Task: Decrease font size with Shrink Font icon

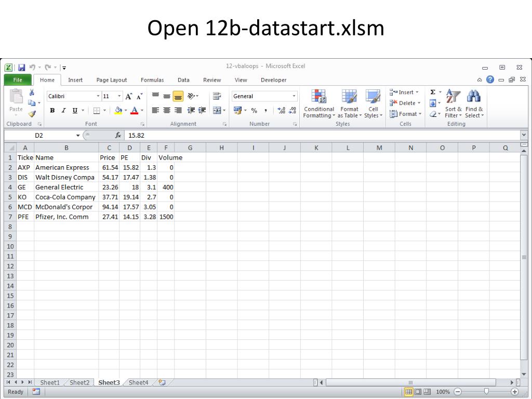Action: click(x=139, y=96)
